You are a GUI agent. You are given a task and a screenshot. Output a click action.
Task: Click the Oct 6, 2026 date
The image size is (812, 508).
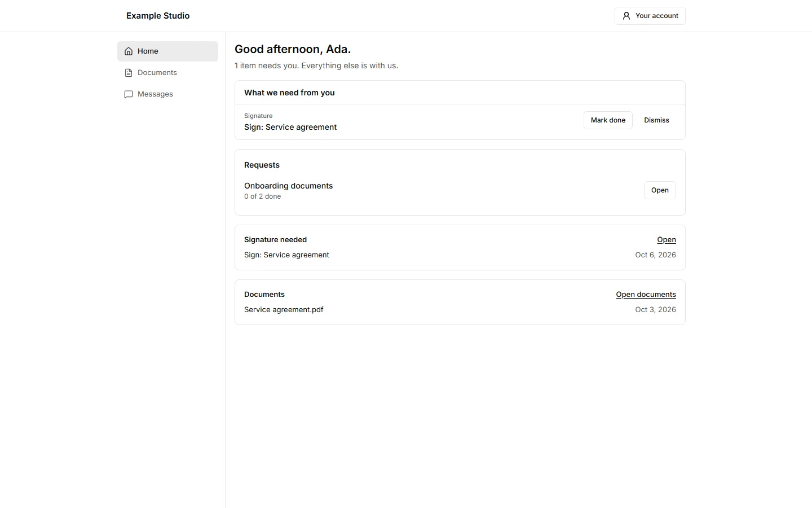(655, 255)
